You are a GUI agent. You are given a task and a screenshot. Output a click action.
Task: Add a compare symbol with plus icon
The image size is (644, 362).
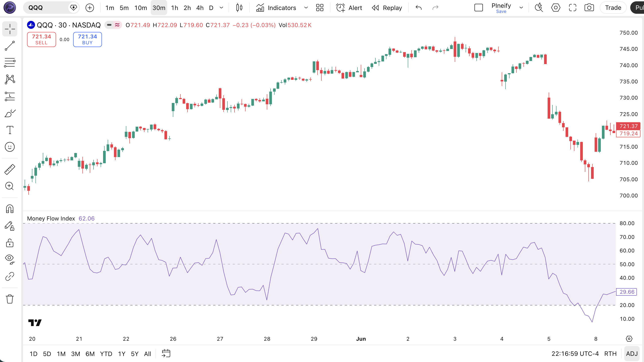click(90, 8)
